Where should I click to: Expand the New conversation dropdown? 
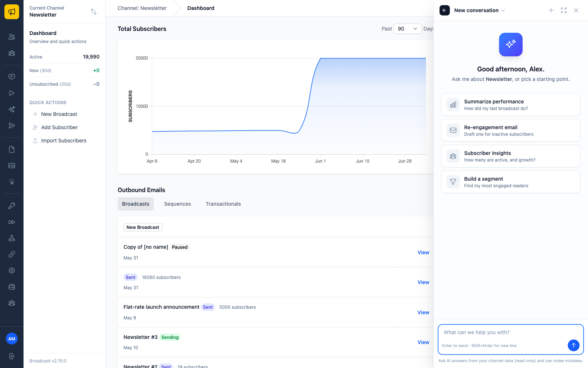tap(480, 10)
